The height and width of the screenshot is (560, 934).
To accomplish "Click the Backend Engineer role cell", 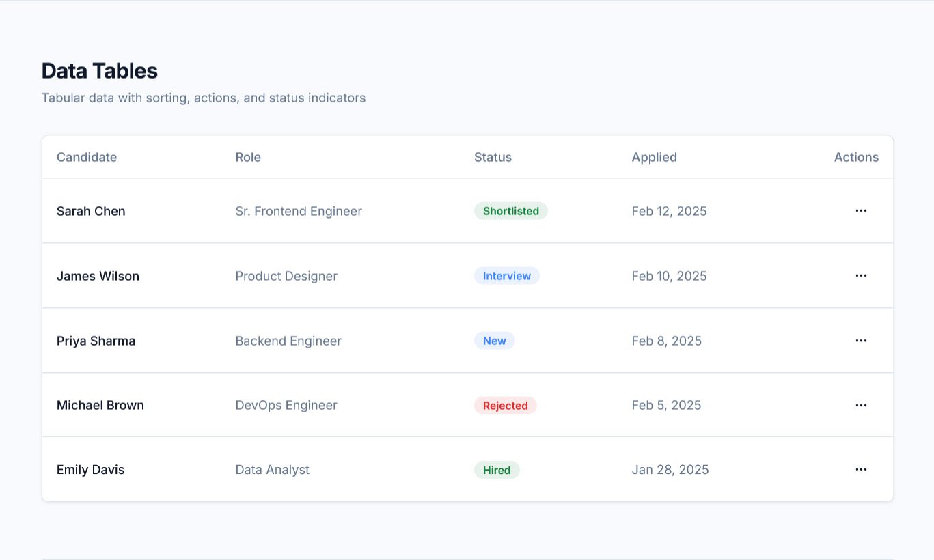I will click(288, 341).
